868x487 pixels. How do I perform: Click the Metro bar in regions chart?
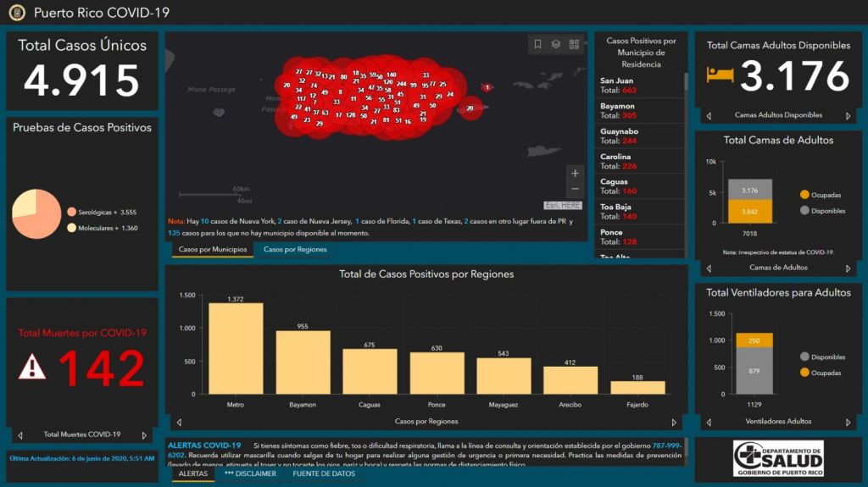[236, 348]
